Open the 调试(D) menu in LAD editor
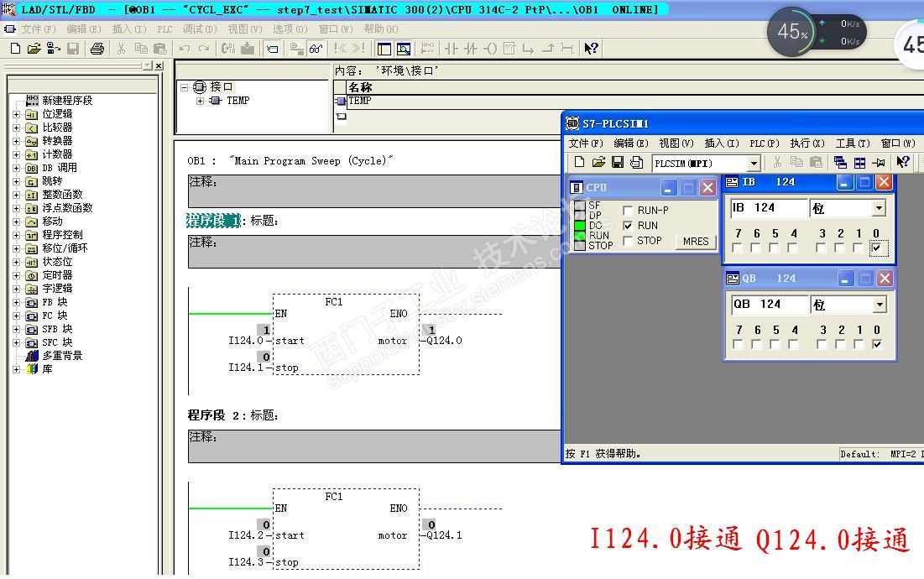The height and width of the screenshot is (579, 924). click(199, 29)
